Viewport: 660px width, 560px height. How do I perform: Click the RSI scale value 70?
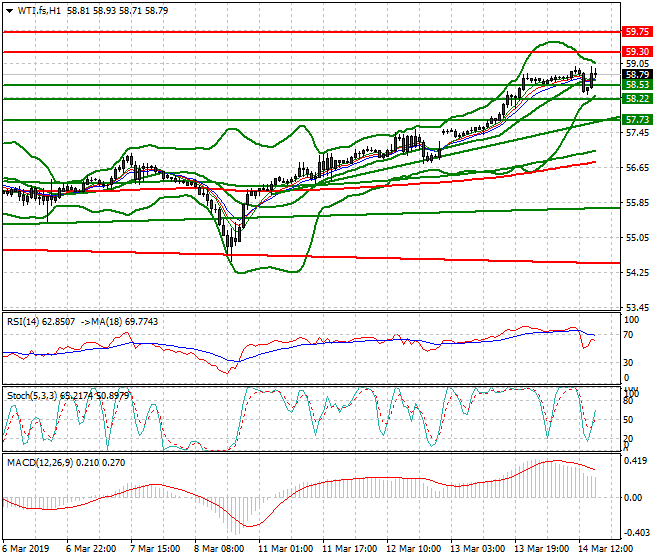[x=628, y=335]
